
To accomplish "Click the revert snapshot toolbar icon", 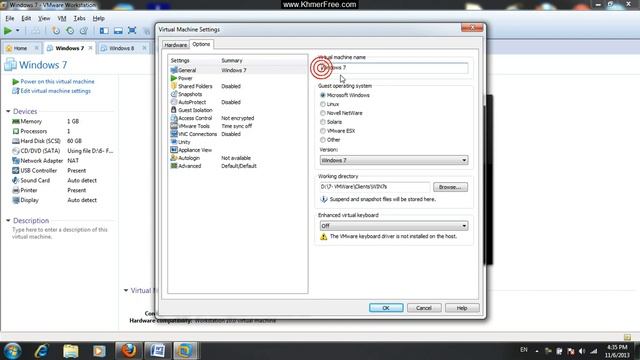I will [x=70, y=31].
